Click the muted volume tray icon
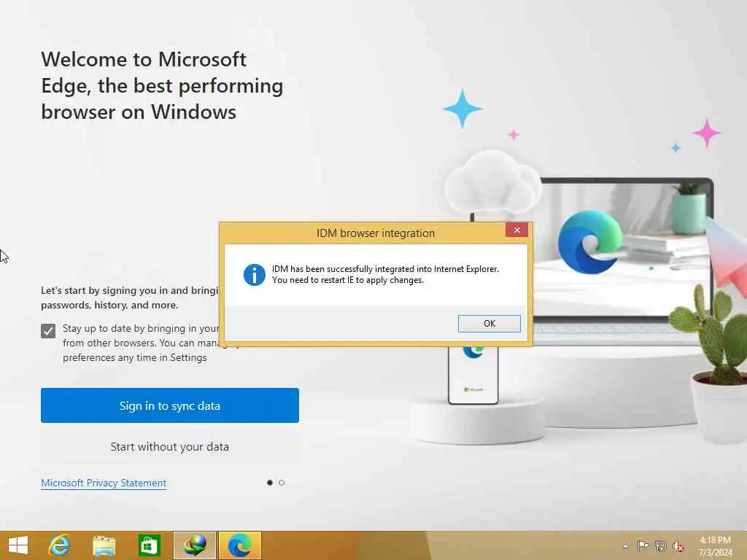Viewport: 747px width, 560px height. tap(678, 545)
